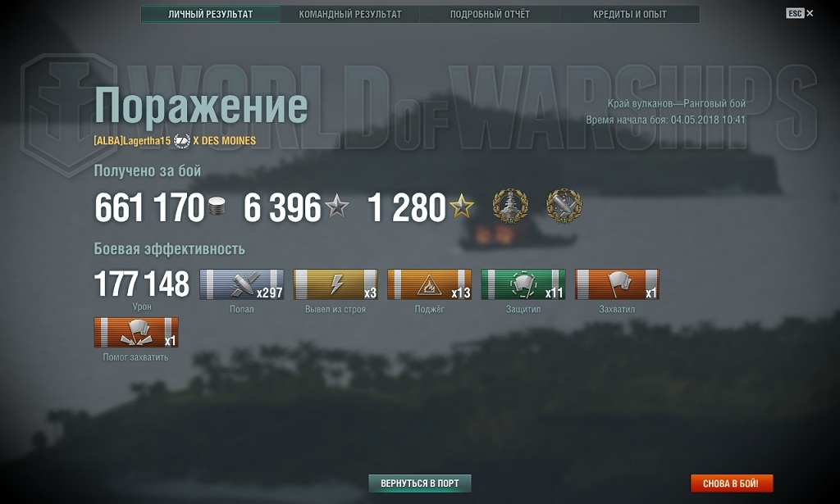Click the Попал shell hits ribbon
The height and width of the screenshot is (504, 840).
(x=242, y=284)
